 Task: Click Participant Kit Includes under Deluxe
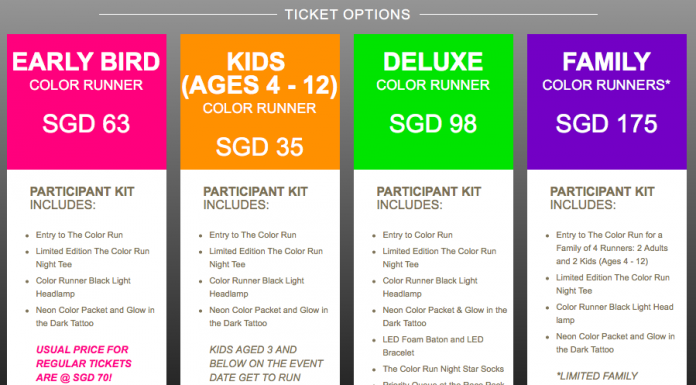tap(429, 198)
